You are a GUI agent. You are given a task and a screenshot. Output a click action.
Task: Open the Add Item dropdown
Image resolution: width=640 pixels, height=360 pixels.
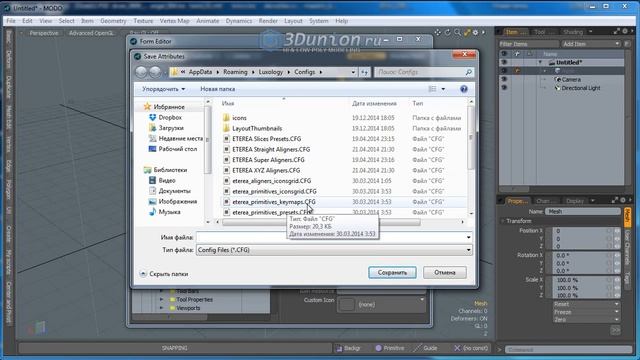pos(590,44)
